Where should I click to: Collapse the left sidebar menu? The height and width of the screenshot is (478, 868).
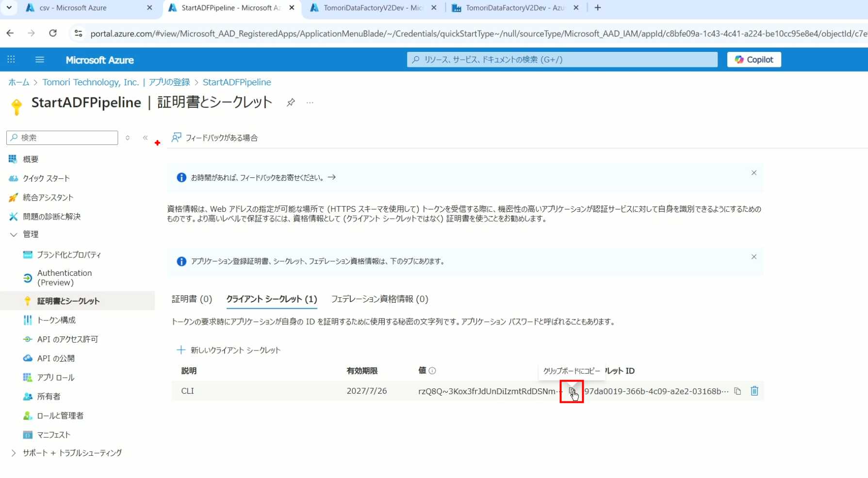click(145, 138)
